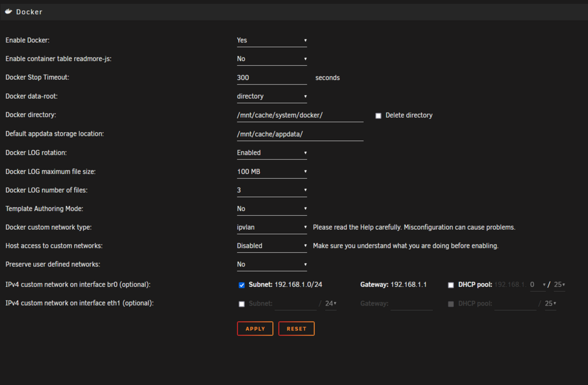The width and height of the screenshot is (588, 385).
Task: Uncheck the br0 Subnet checkbox
Action: (242, 285)
